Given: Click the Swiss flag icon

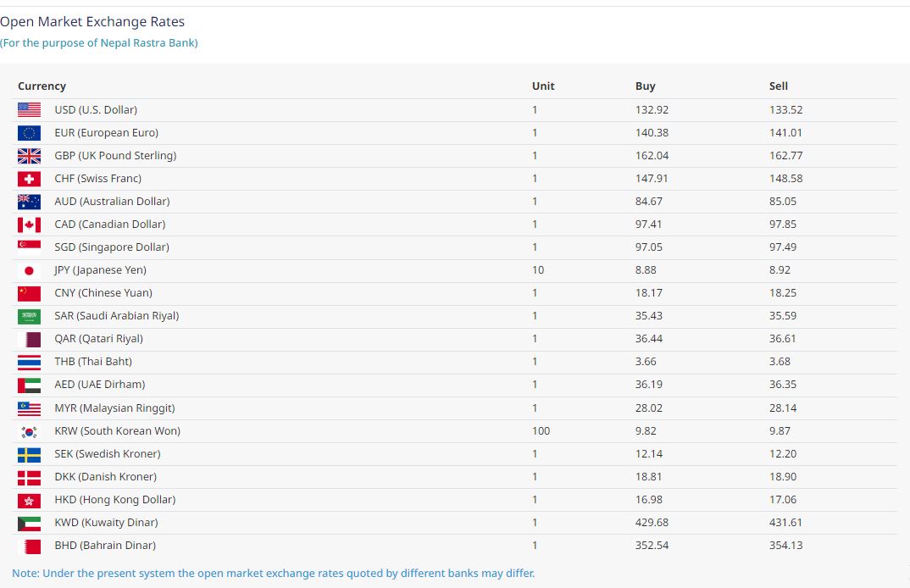Looking at the screenshot, I should pos(29,179).
